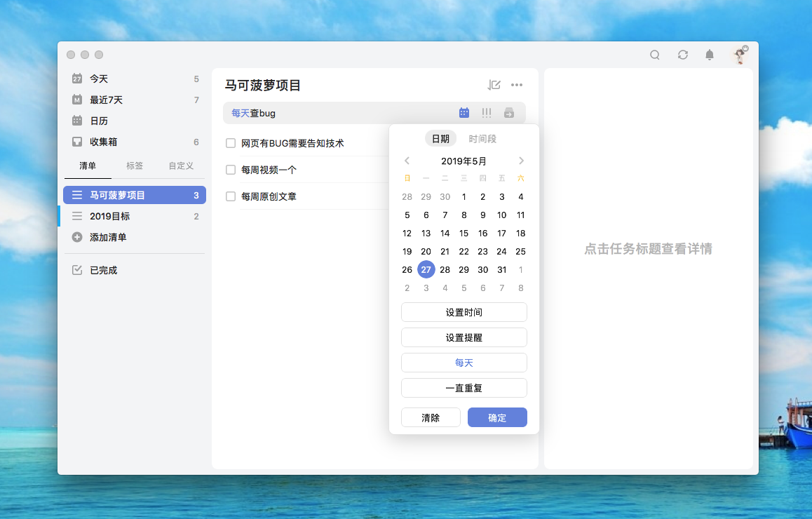
Task: Open 收集箱 in the sidebar
Action: pyautogui.click(x=135, y=142)
